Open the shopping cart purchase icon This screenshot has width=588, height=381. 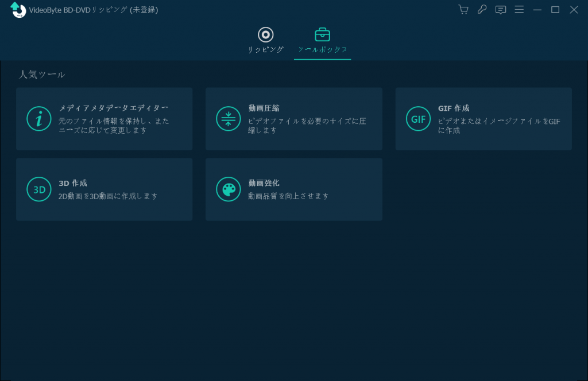coord(463,9)
